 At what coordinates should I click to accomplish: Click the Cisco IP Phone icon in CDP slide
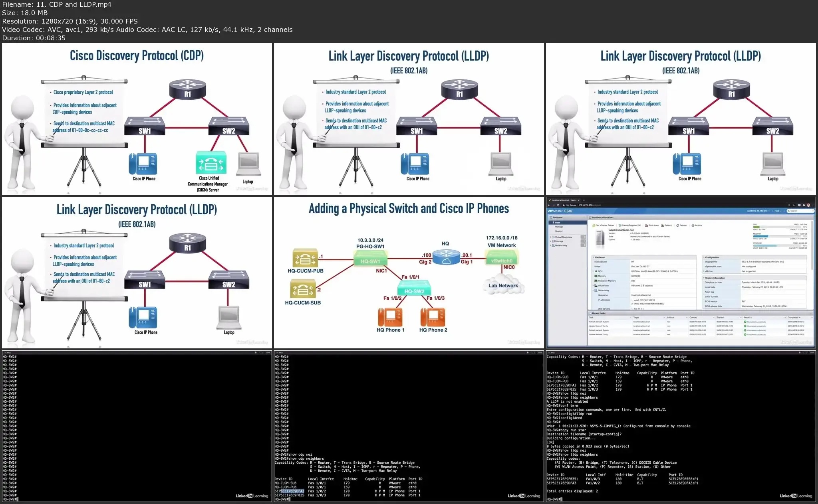coord(143,164)
